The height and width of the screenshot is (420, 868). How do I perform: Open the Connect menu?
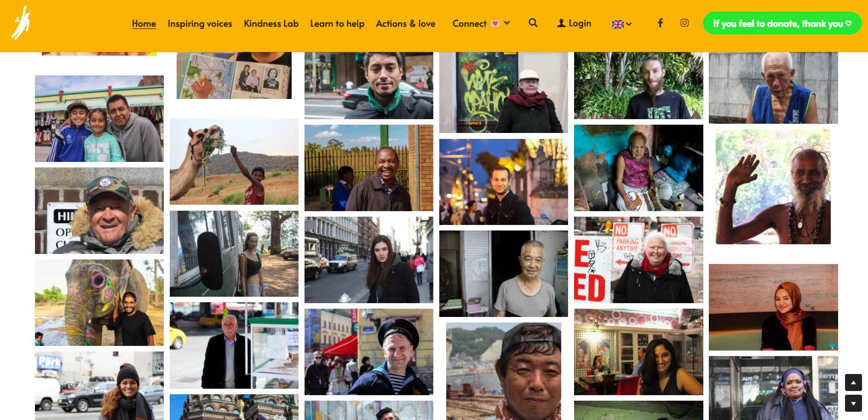click(x=470, y=23)
